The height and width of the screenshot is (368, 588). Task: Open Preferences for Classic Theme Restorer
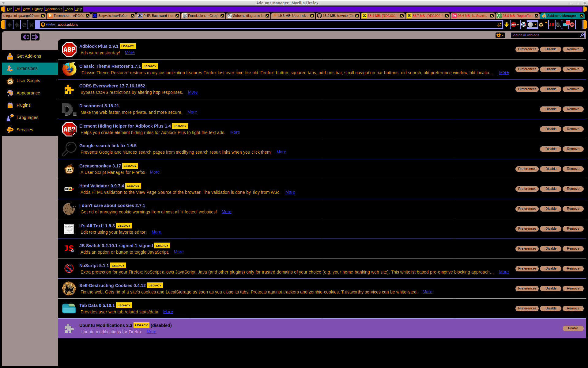pyautogui.click(x=527, y=69)
